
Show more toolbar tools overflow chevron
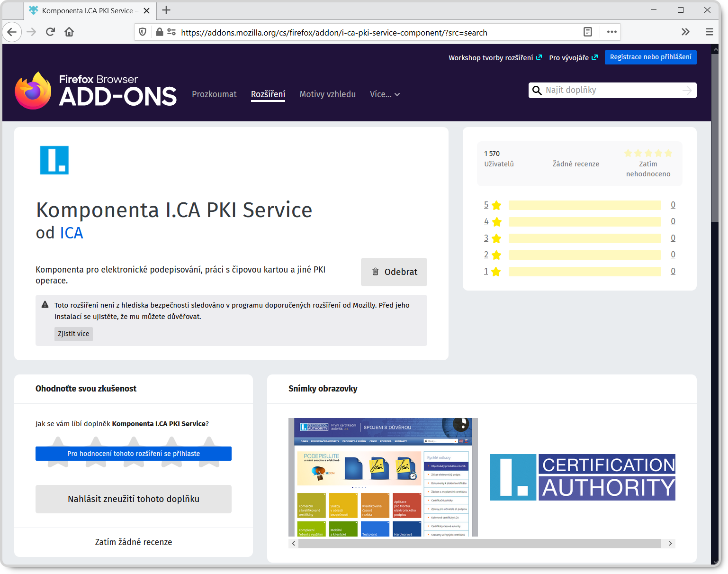click(x=685, y=32)
